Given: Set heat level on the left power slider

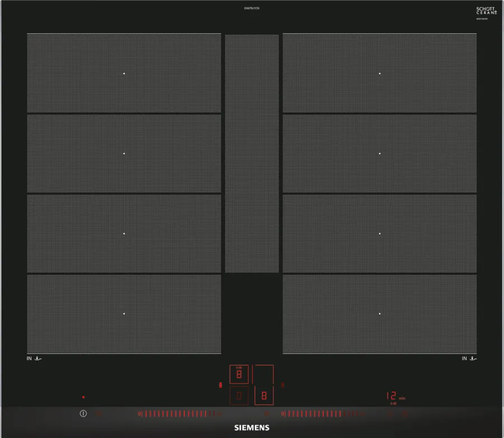Looking at the screenshot, I should [x=180, y=414].
